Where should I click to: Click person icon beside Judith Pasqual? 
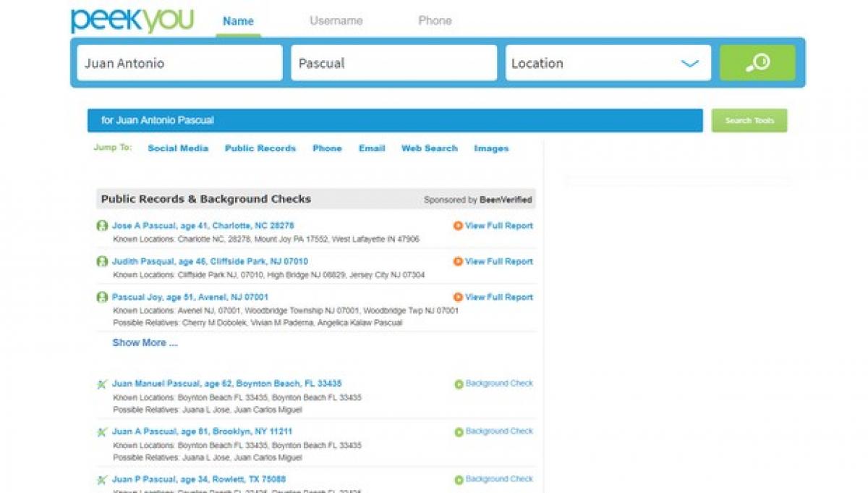102,261
